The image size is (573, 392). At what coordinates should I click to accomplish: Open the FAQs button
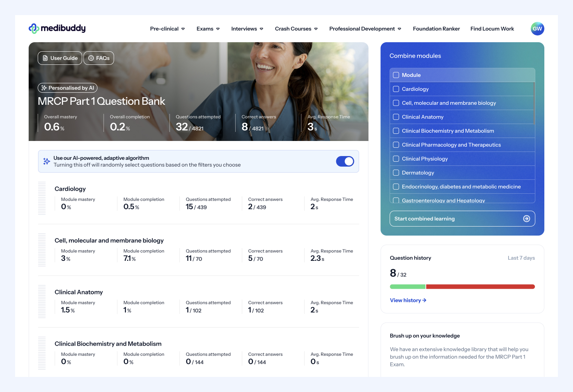(99, 58)
